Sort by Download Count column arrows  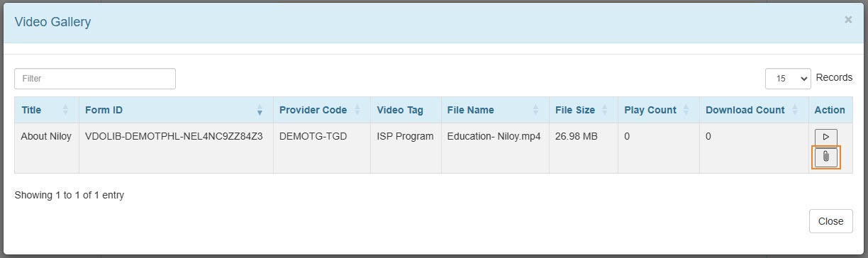(x=796, y=110)
